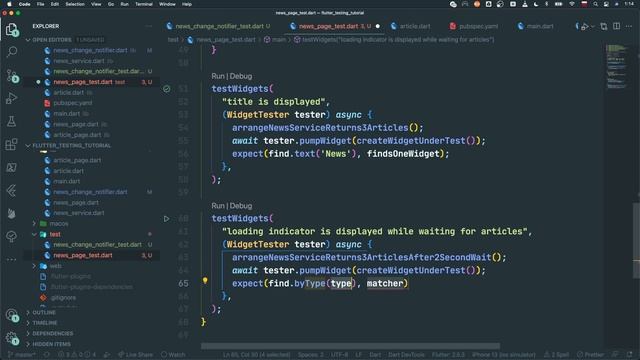
Task: Open the Source Control view
Action: pyautogui.click(x=12, y=76)
